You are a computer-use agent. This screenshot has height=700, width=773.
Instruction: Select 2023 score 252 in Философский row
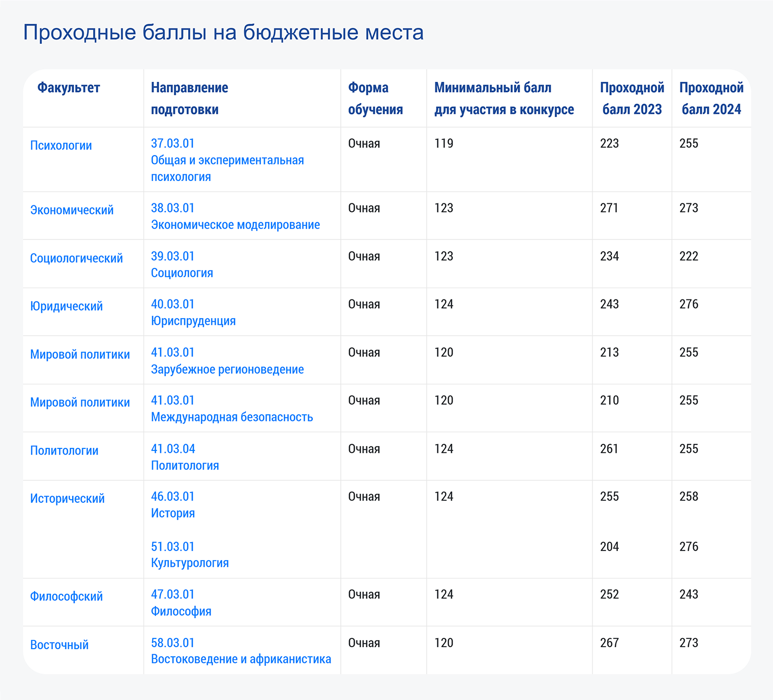pyautogui.click(x=609, y=595)
